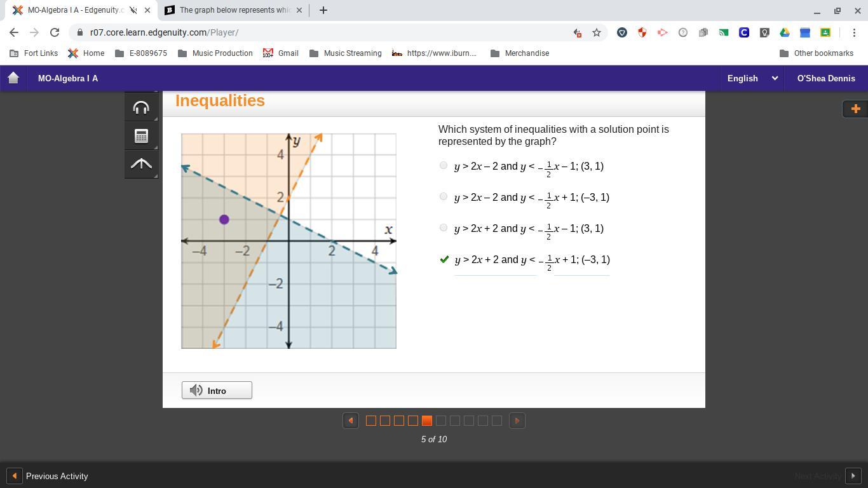Viewport: 868px width, 488px height.
Task: Open Music Production bookmark folder
Action: 215,53
